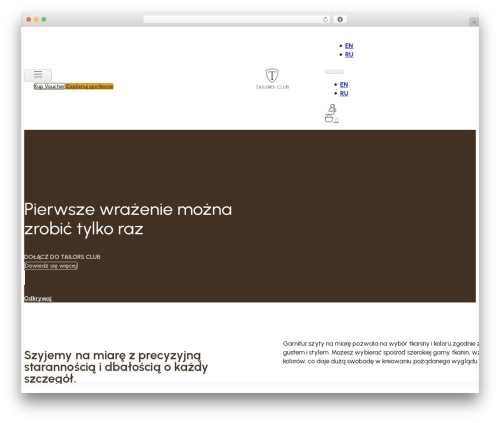This screenshot has height=423, width=500.
Task: Click the cart item count number
Action: (336, 120)
